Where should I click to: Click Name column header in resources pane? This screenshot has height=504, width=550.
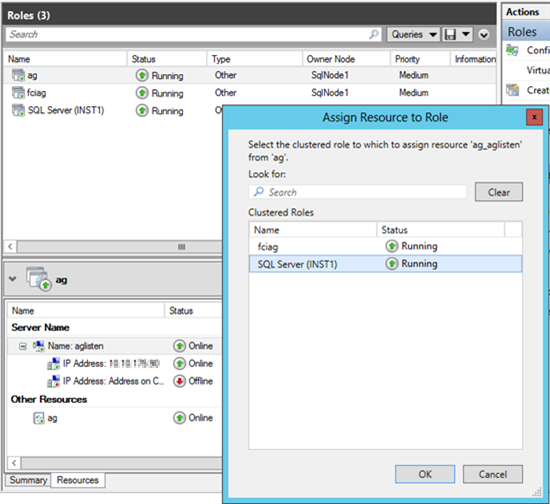pyautogui.click(x=86, y=311)
